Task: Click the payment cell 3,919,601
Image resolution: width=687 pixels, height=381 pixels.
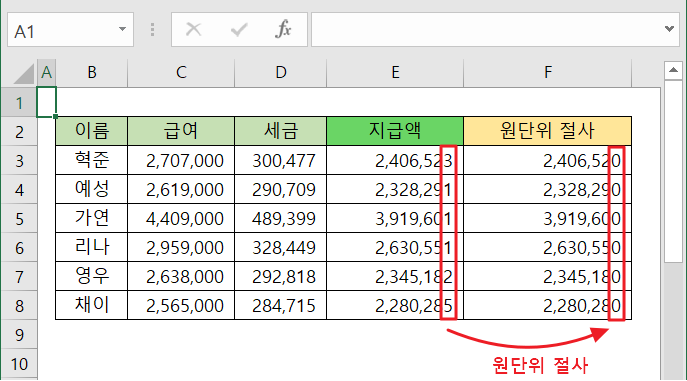Action: [395, 218]
